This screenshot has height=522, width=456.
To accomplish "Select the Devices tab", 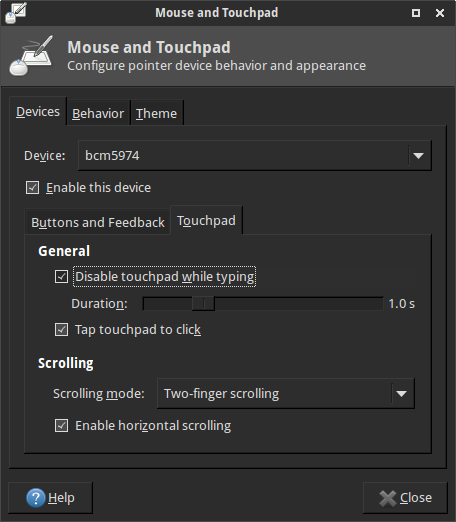I will pos(38,112).
